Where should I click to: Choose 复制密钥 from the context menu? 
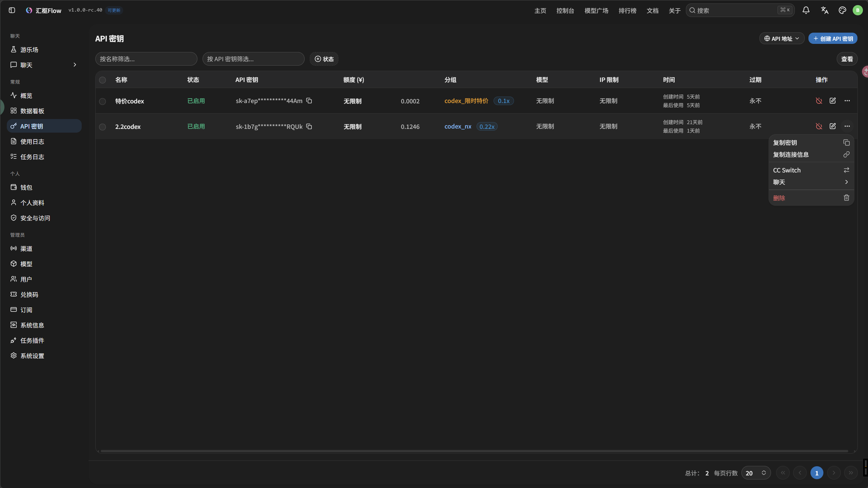coord(811,143)
